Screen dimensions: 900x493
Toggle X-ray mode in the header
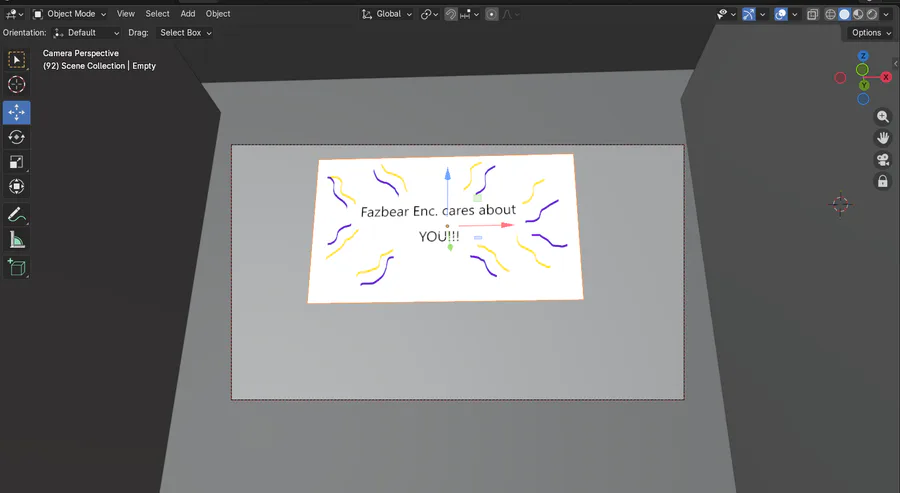[x=812, y=14]
